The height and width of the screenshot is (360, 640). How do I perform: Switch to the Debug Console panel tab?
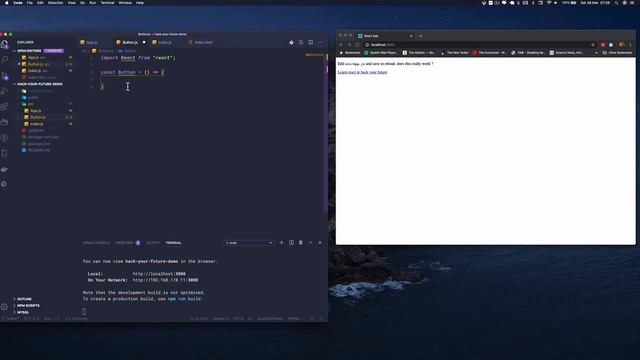(x=96, y=243)
